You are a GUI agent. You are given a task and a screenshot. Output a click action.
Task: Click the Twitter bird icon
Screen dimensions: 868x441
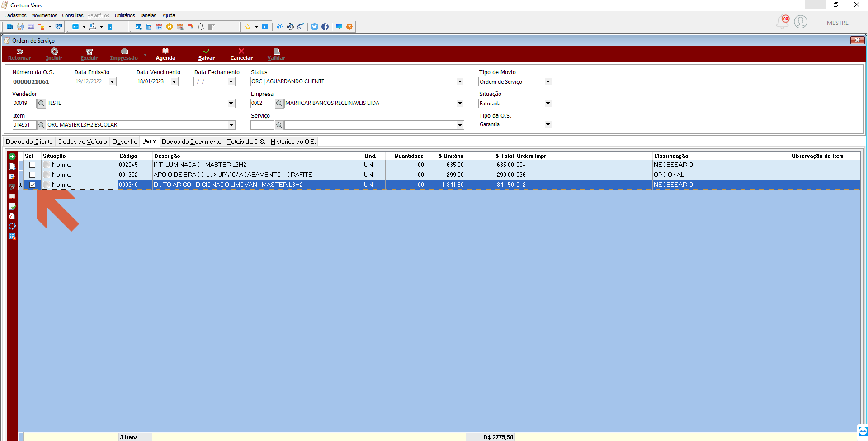click(314, 27)
